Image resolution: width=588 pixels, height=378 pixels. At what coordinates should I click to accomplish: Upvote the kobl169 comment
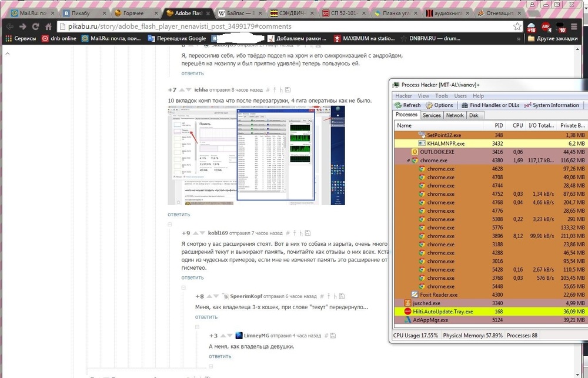[195, 233]
